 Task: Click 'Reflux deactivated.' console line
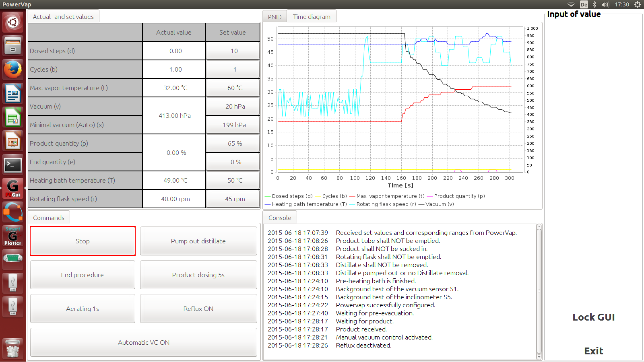point(363,345)
